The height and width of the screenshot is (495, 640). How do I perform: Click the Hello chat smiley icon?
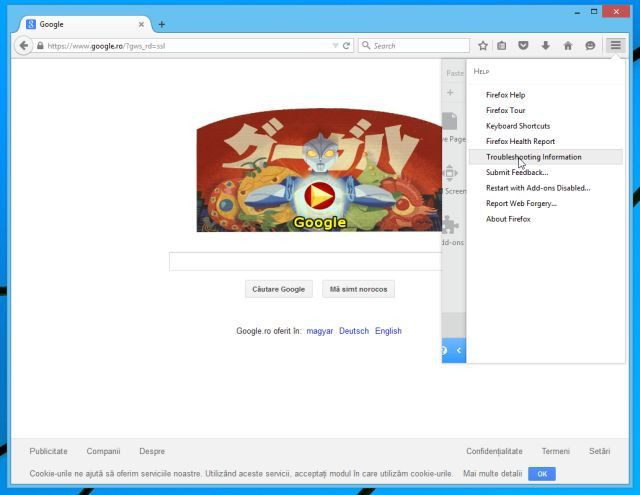click(x=590, y=45)
